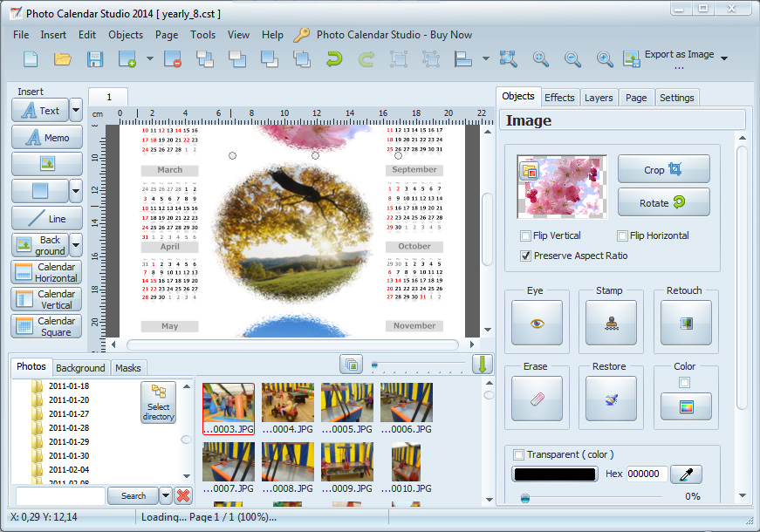Expand the Background insert dropdown arrow
Screen dimensions: 760x532
click(76, 245)
